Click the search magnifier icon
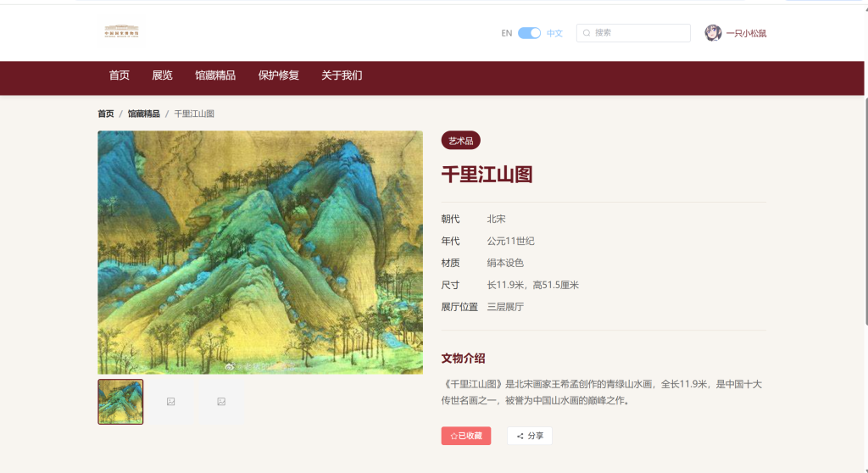The image size is (868, 473). [587, 33]
